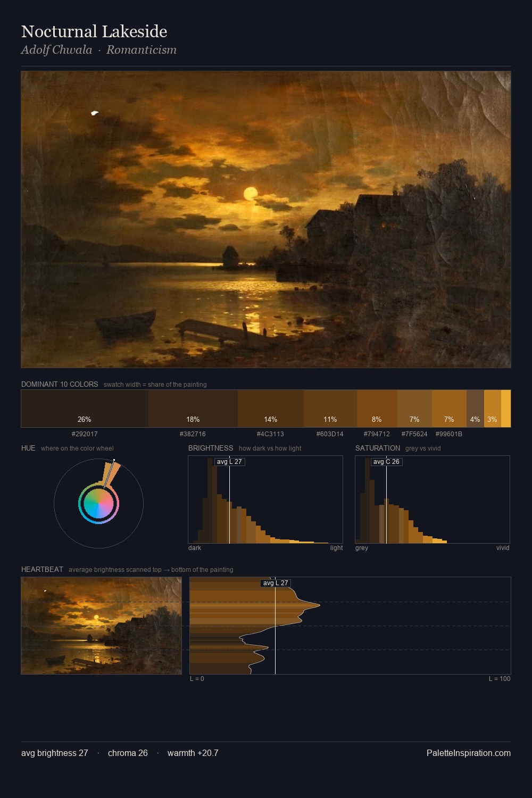The height and width of the screenshot is (798, 532).
Task: Select the 4% grey-brown swatch
Action: [475, 409]
